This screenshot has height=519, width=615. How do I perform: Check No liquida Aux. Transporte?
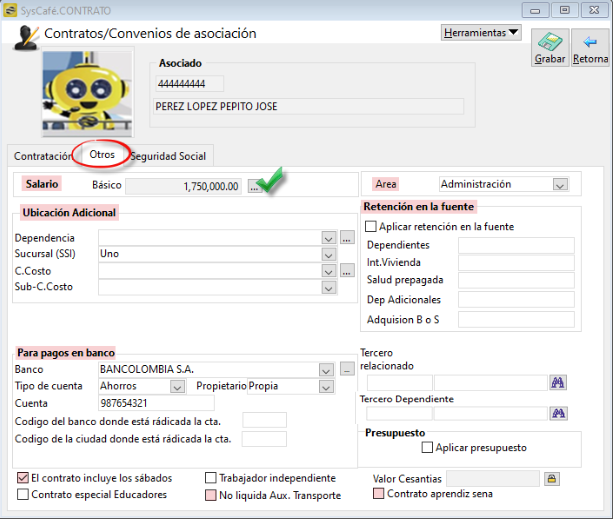click(x=211, y=495)
